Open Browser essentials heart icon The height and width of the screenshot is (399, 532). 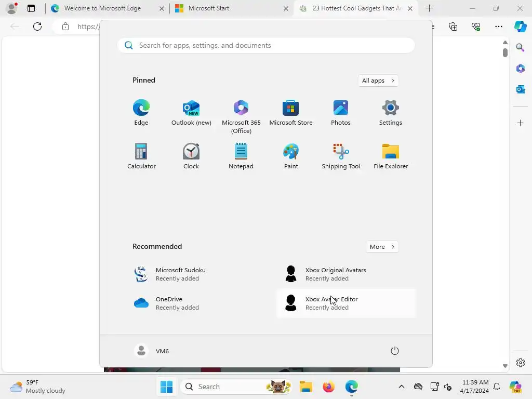pyautogui.click(x=476, y=26)
